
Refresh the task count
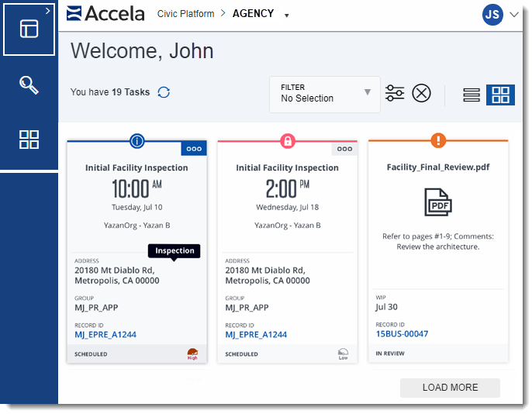click(x=164, y=92)
